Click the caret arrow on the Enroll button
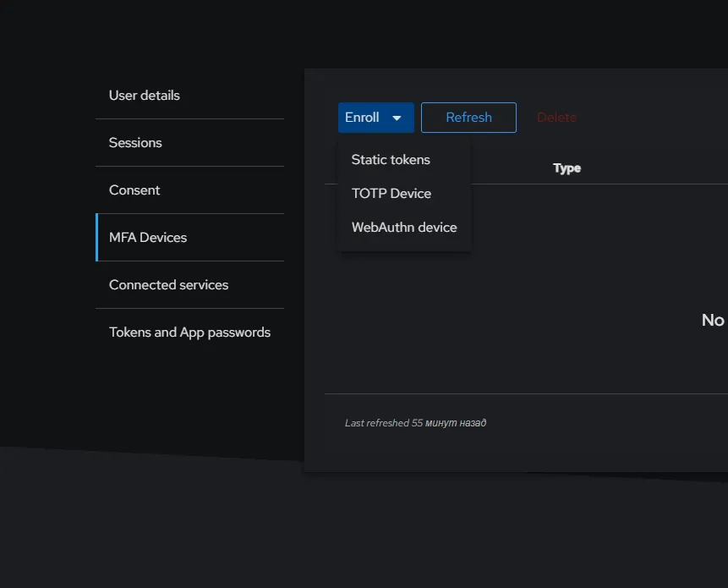Image resolution: width=728 pixels, height=588 pixels. click(x=397, y=118)
